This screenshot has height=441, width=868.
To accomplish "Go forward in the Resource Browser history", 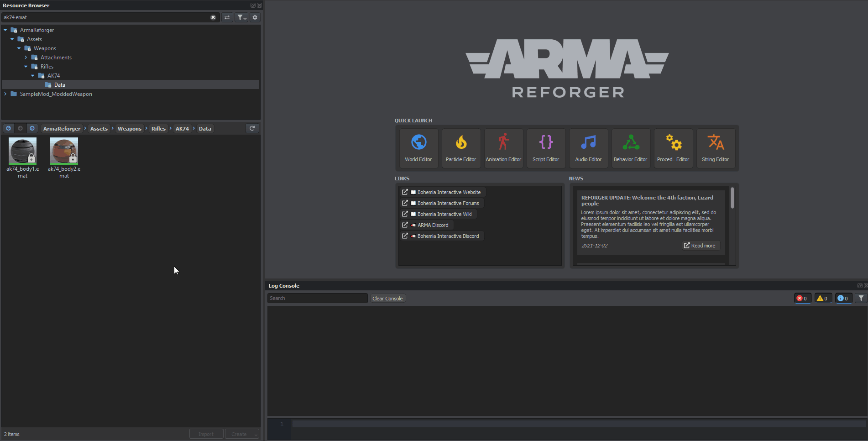I will point(20,128).
